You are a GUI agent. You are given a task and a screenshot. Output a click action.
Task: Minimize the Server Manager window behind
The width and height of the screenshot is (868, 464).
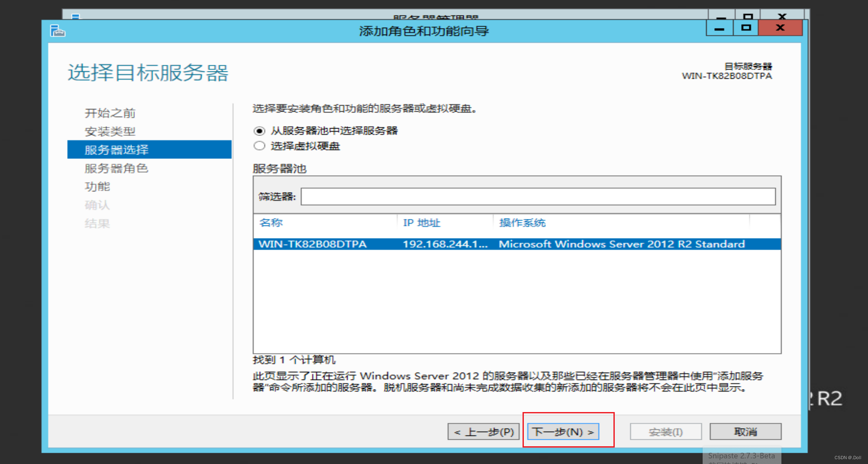pos(721,16)
